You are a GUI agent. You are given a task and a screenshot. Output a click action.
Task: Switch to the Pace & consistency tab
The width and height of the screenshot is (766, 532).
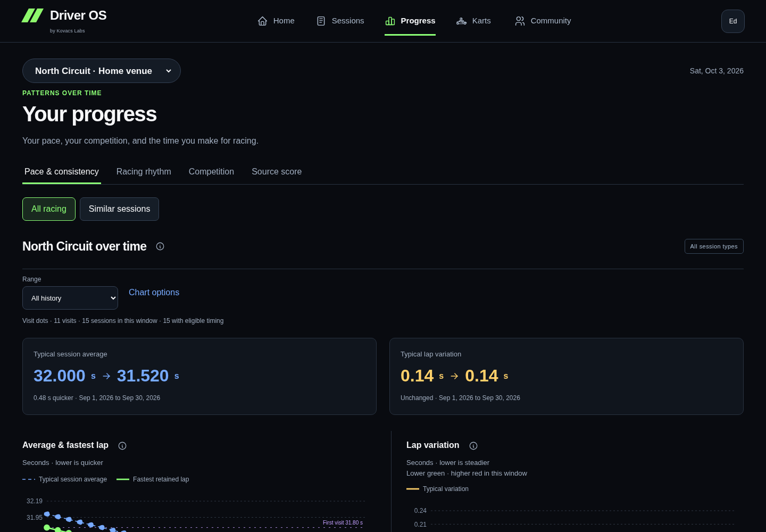(x=62, y=172)
